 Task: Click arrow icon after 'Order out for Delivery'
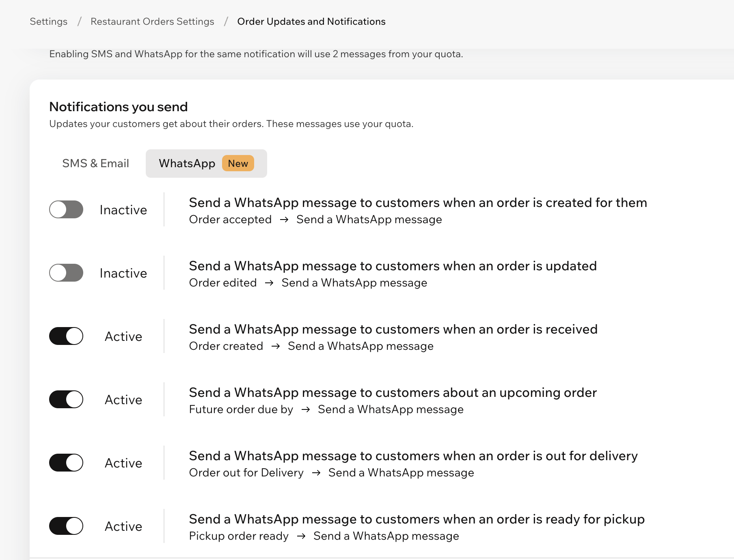click(x=316, y=473)
